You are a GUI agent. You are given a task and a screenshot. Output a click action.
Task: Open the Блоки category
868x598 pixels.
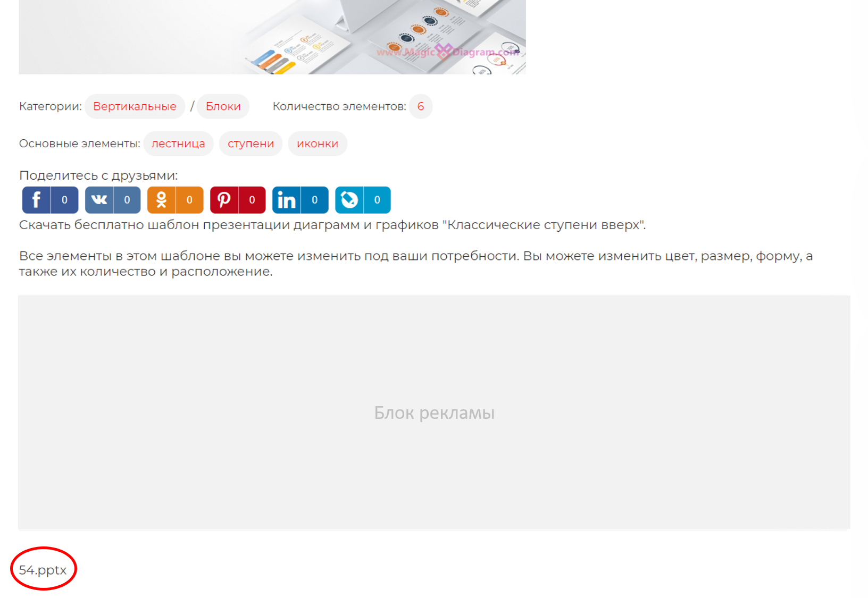click(x=223, y=106)
